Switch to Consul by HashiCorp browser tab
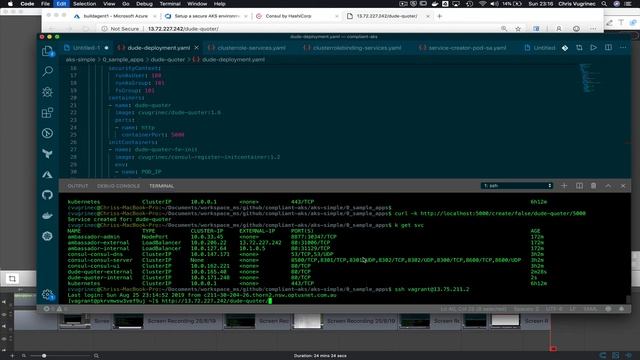Screen dimensions: 640x360 (297, 16)
